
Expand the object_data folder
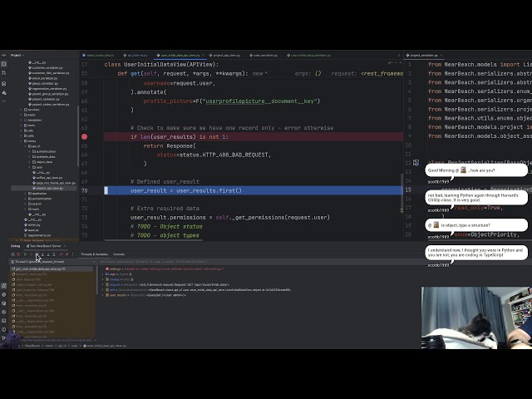(x=29, y=162)
